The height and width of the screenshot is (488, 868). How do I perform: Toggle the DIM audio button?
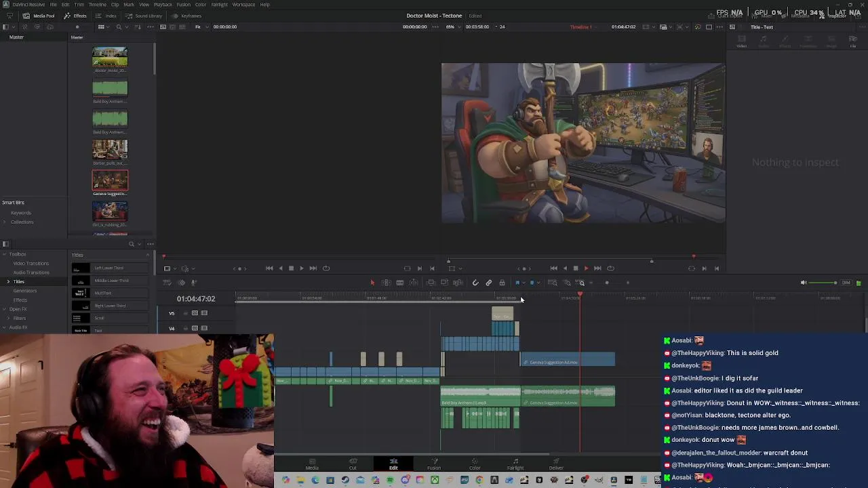(846, 283)
